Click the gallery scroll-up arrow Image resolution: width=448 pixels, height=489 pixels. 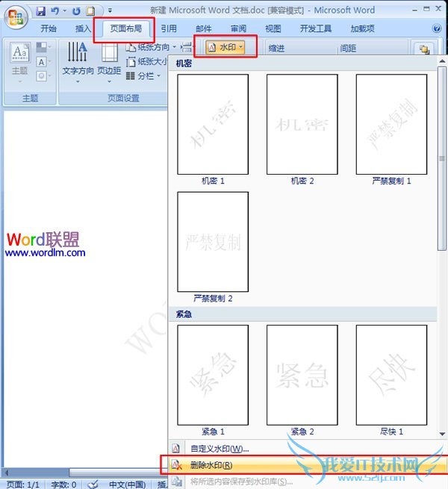coord(442,61)
